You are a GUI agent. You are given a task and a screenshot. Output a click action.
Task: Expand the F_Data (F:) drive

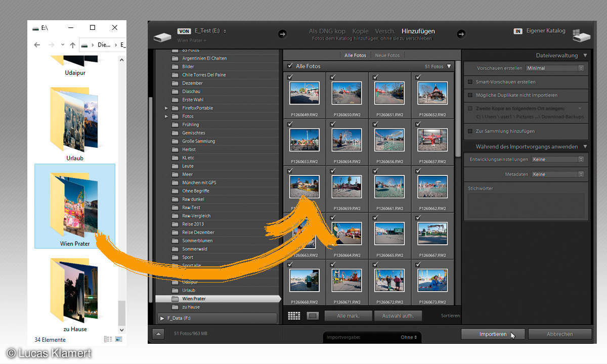pyautogui.click(x=162, y=318)
